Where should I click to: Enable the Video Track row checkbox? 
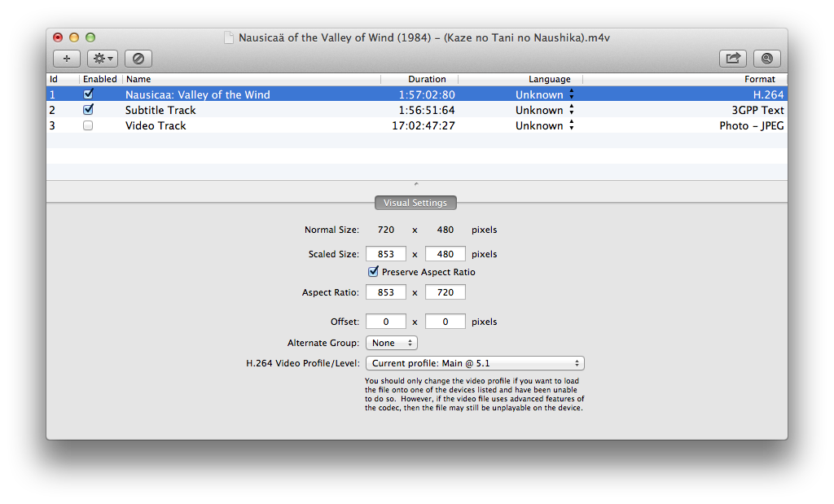(88, 125)
